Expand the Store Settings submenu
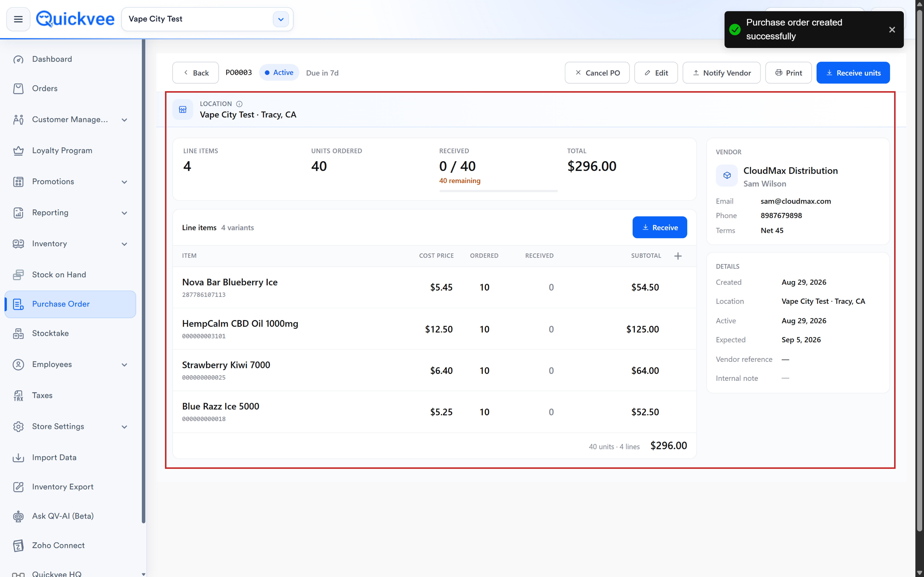924x577 pixels. pos(124,427)
